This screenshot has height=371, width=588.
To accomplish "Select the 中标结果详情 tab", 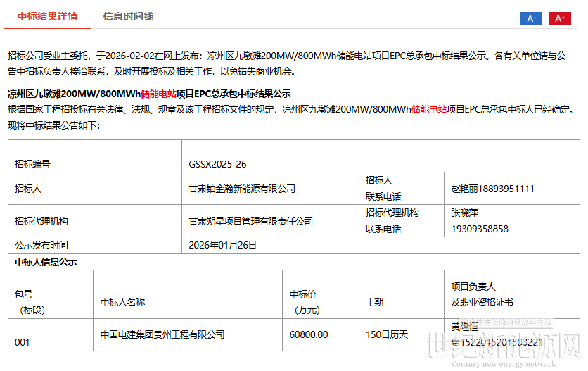I will tap(47, 16).
